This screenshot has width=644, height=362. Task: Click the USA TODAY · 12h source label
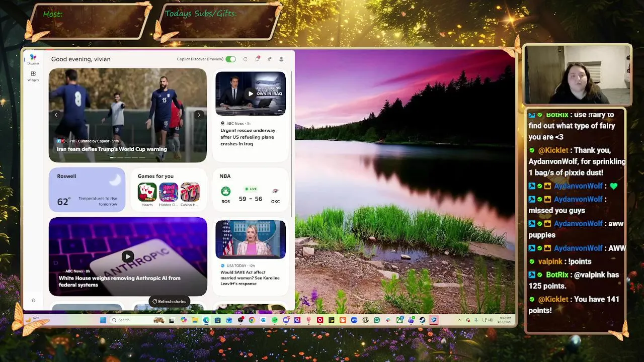coord(237,265)
